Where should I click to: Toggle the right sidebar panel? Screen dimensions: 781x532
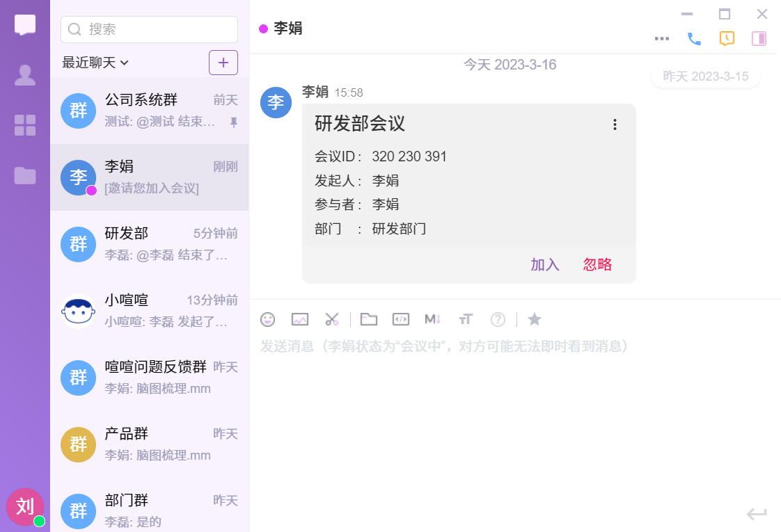point(759,39)
